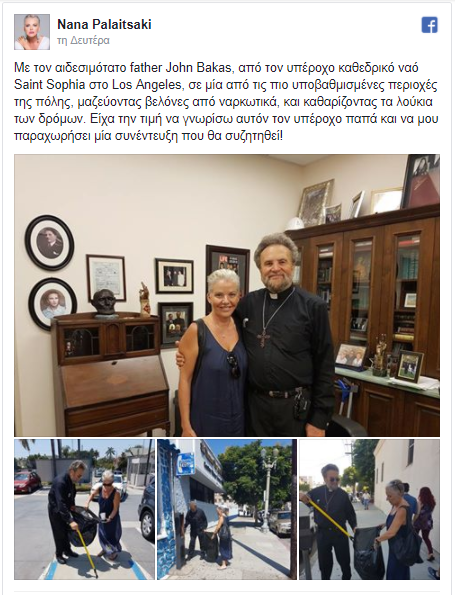Image resolution: width=455 pixels, height=595 pixels.
Task: Open the sidewalk cleanup photo with yellow pole
Action: point(370,509)
